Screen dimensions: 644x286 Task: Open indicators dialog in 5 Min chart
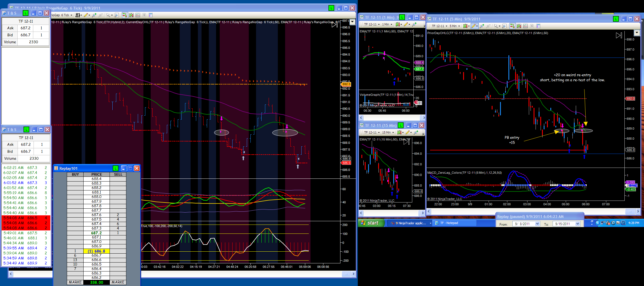coord(525,26)
